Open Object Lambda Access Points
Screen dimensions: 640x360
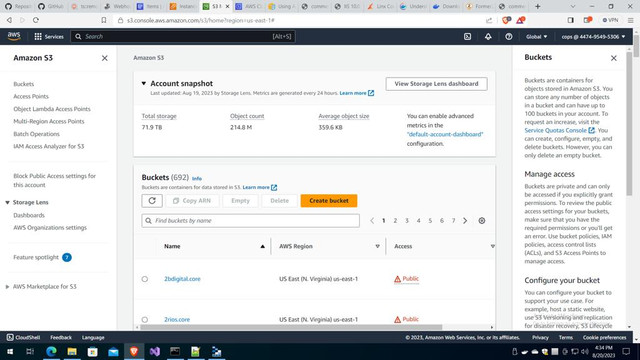(x=52, y=109)
